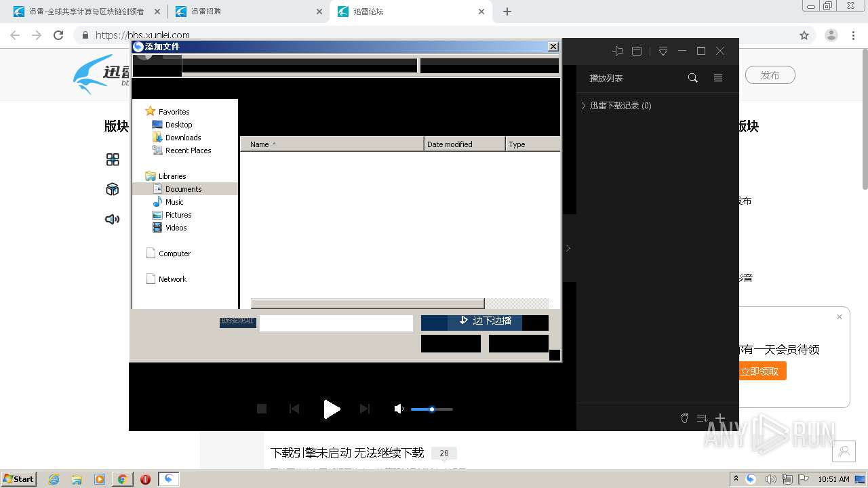Screen dimensions: 868x488
Task: Select the Libraries node
Action: (172, 176)
